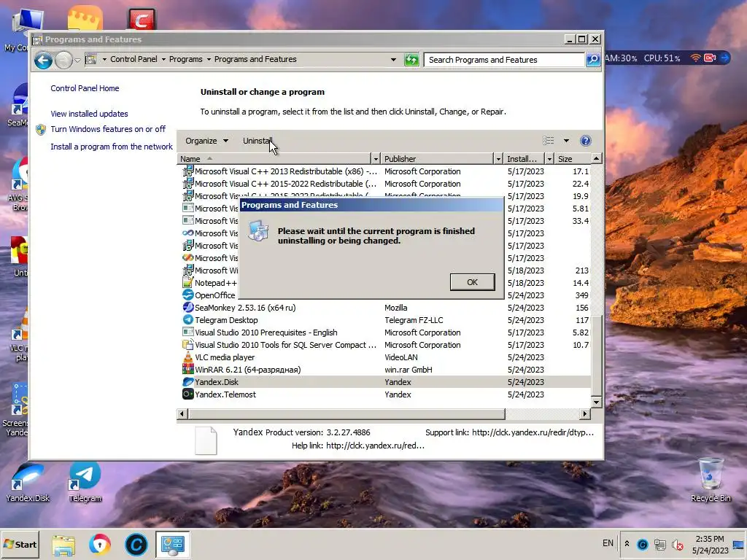Select the SeaMonkey 2.53.16 row icon
Viewport: 747px width, 560px height.
tap(188, 308)
